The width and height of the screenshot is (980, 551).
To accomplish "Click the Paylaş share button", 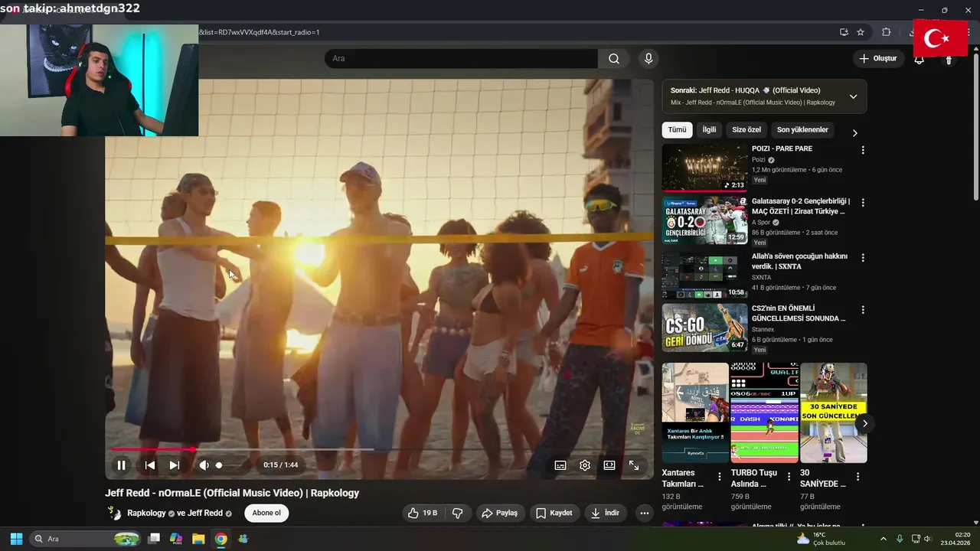I will tap(499, 513).
